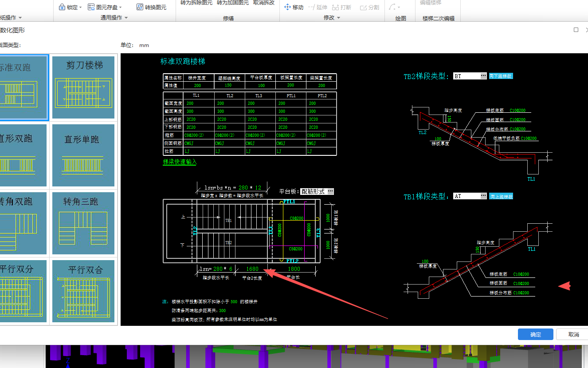Click the 转换图元 convert-element icon

pos(140,7)
